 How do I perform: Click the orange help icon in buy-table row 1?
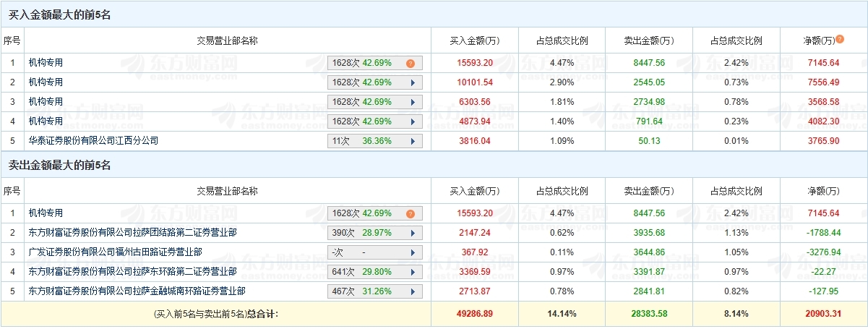(x=411, y=63)
